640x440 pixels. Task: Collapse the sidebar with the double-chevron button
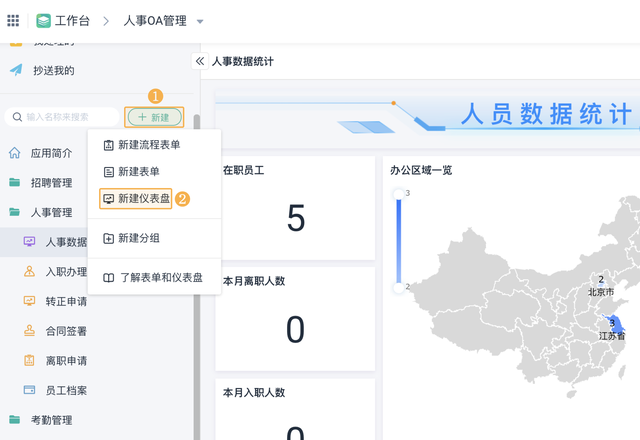[200, 61]
